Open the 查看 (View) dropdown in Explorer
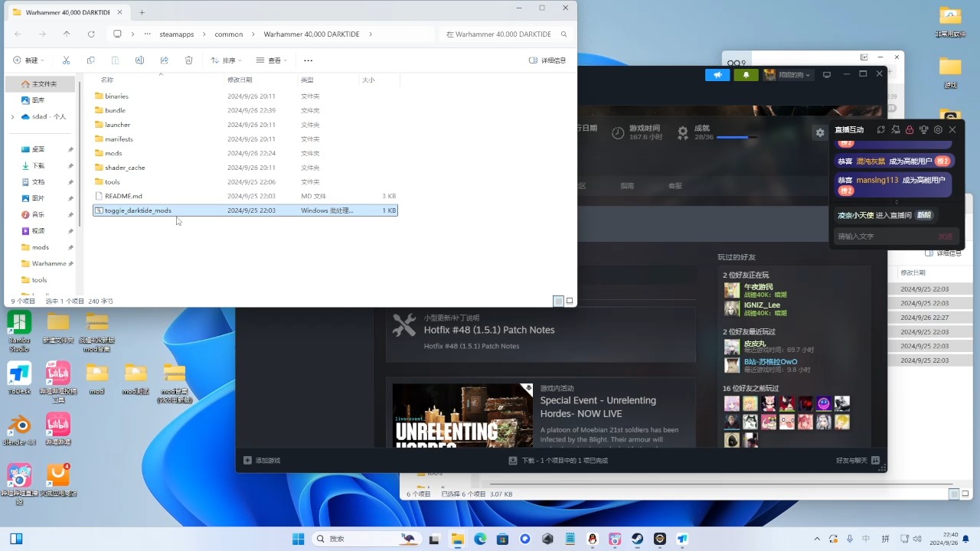Screen dimensions: 980x551 click(272, 60)
